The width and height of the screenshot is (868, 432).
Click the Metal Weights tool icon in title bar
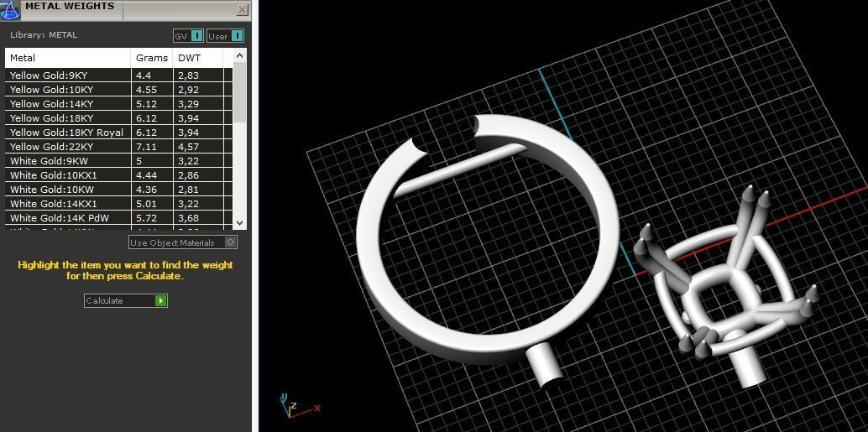pos(10,9)
